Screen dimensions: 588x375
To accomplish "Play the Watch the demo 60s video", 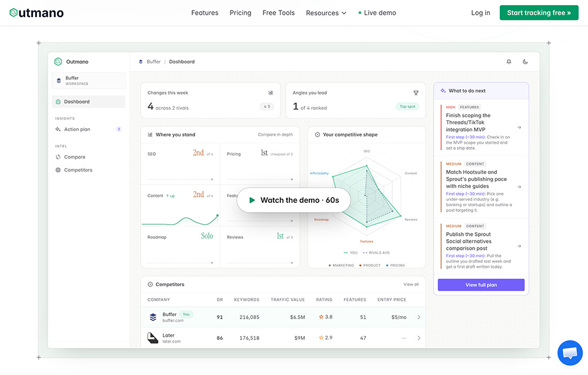I will (293, 200).
